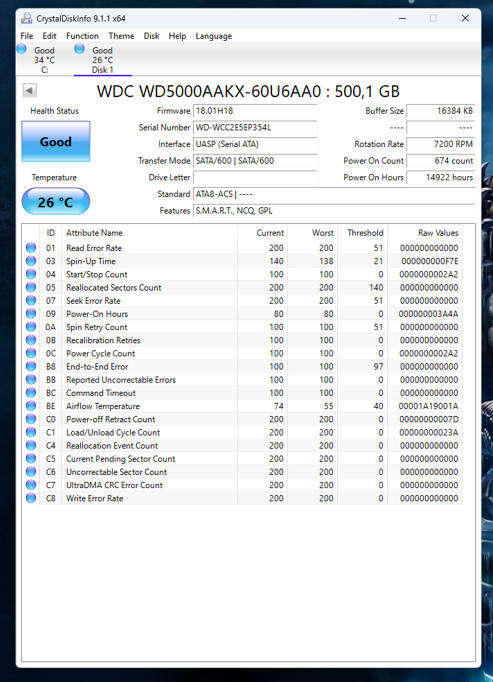Click the status icon for Write Error Rate
The width and height of the screenshot is (493, 682).
[x=31, y=498]
